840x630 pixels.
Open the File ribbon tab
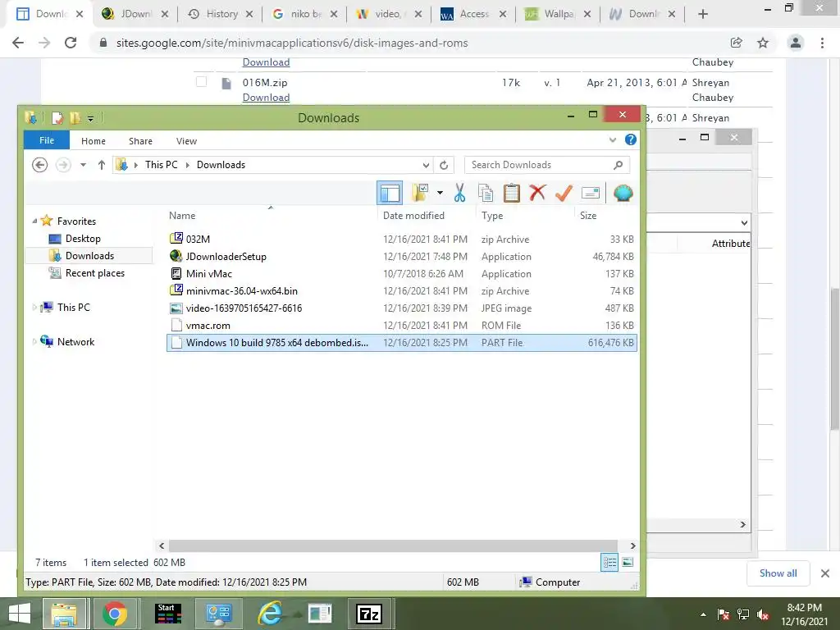point(47,140)
